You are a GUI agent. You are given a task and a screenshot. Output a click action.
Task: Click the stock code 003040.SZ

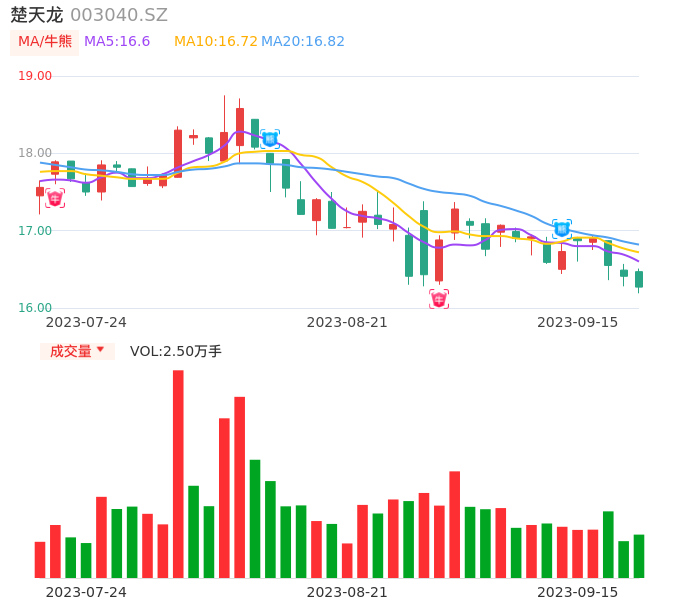pos(119,15)
